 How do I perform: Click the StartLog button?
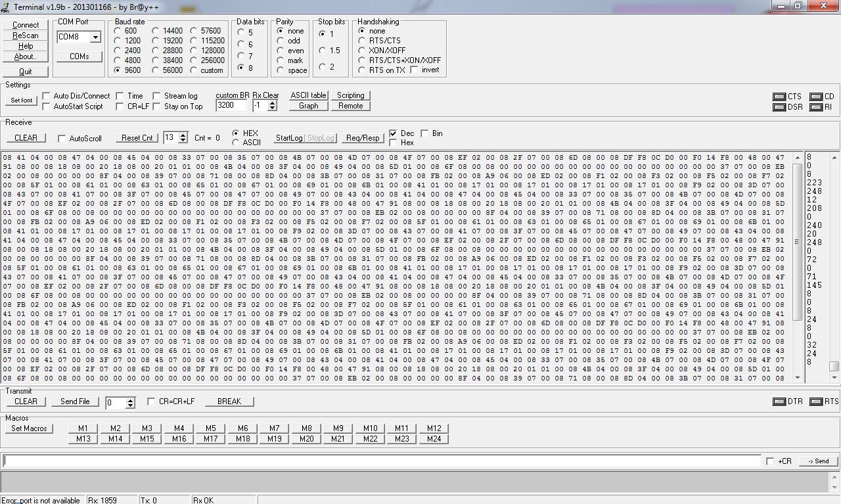click(x=289, y=138)
